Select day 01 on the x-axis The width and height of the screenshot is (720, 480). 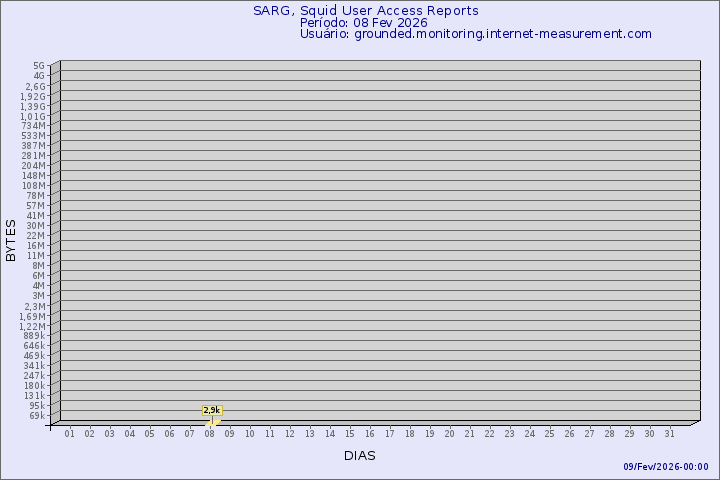[x=69, y=433]
